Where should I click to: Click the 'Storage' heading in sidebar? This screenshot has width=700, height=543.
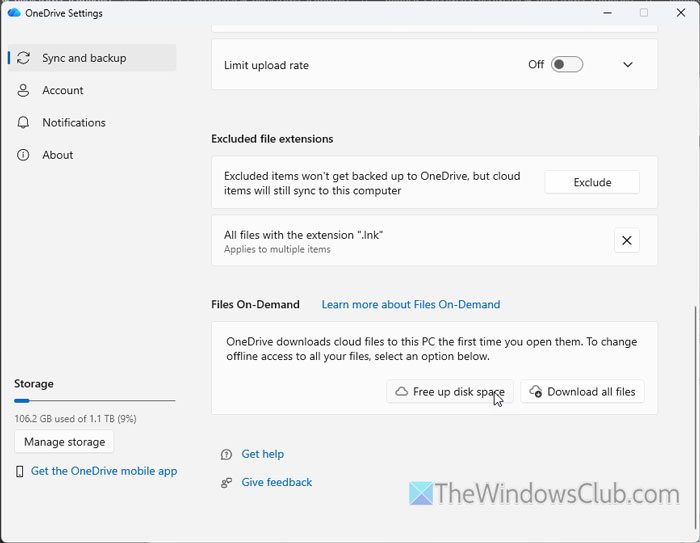(x=34, y=384)
